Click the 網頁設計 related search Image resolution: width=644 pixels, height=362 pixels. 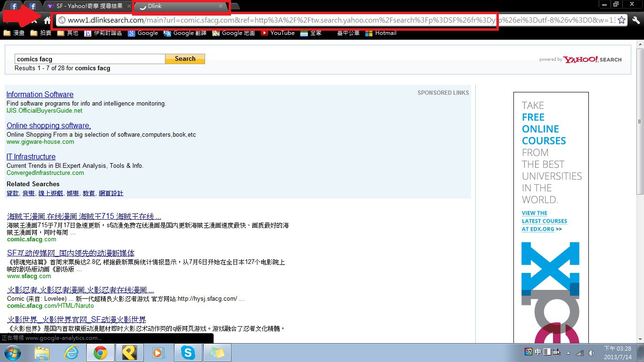coord(111,193)
